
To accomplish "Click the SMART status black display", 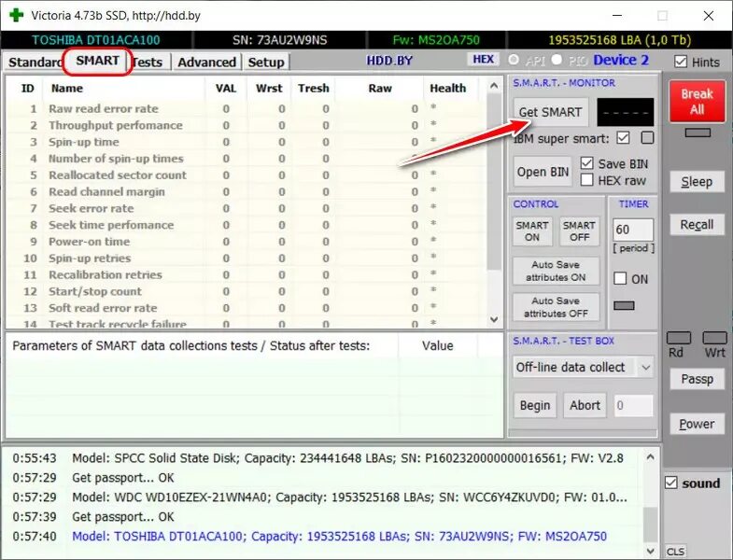I will pos(625,112).
